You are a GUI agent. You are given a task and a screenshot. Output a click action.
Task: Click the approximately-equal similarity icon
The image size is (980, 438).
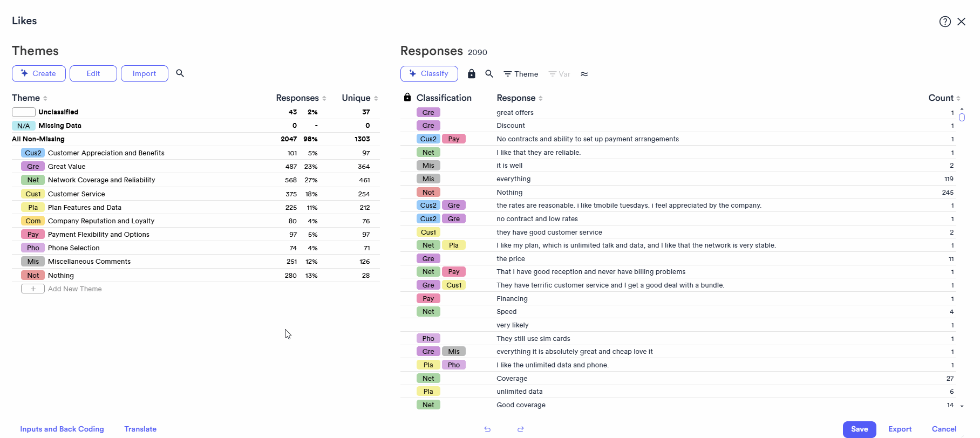click(x=584, y=74)
